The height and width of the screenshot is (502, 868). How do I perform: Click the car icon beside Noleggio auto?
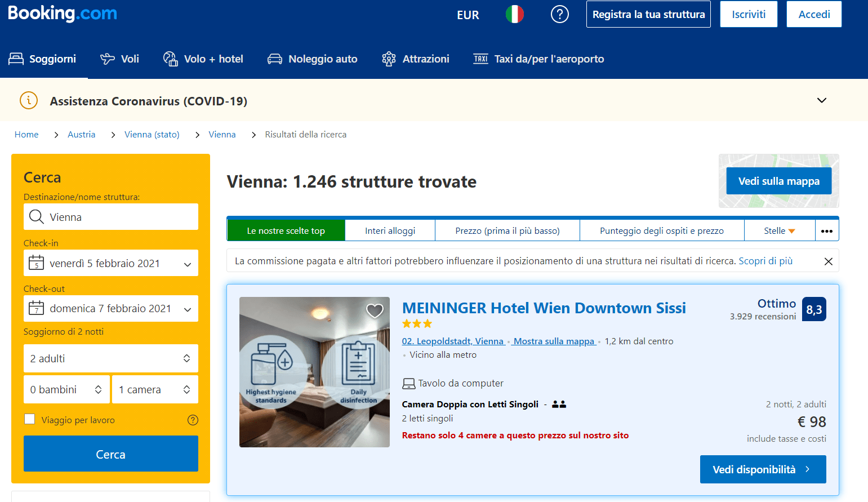click(x=274, y=59)
